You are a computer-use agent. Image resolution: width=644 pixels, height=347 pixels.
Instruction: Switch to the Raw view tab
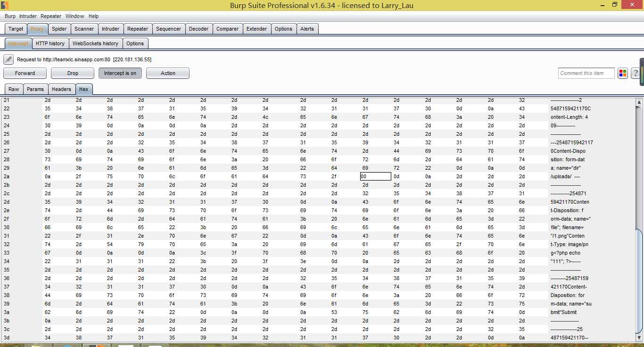pos(14,89)
